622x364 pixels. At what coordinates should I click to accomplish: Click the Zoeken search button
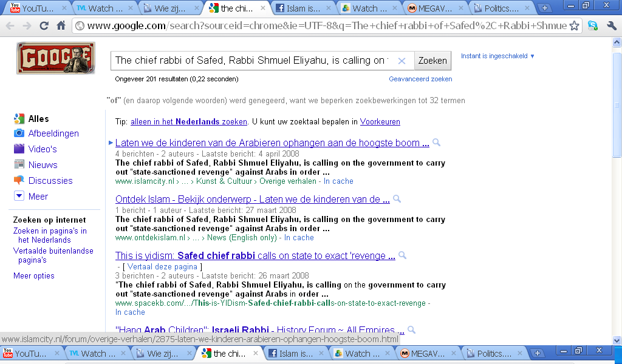coord(432,61)
